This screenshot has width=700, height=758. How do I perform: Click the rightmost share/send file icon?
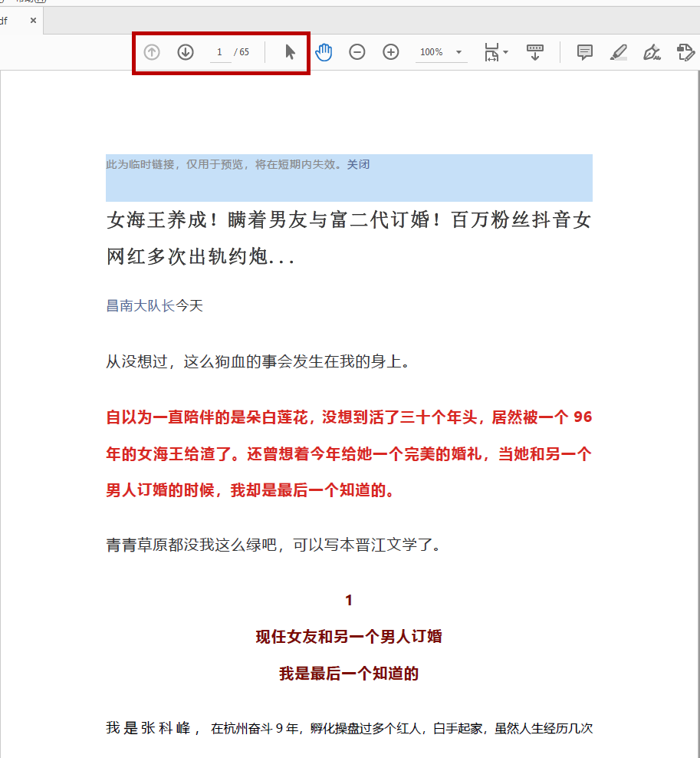click(685, 52)
